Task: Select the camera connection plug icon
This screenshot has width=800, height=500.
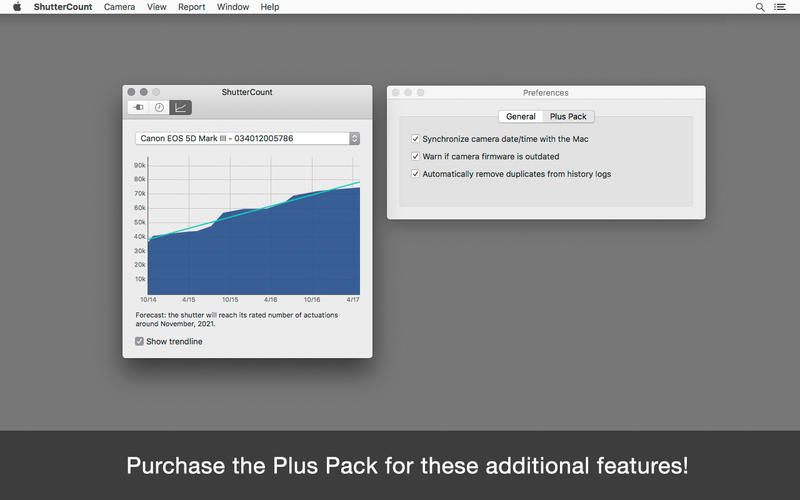Action: (138, 107)
